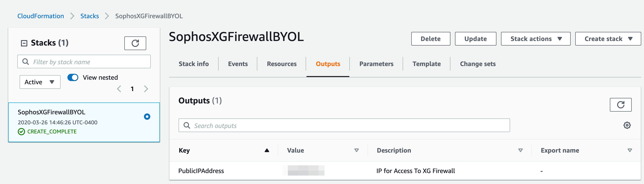Expand the Stack actions menu

pyautogui.click(x=536, y=39)
